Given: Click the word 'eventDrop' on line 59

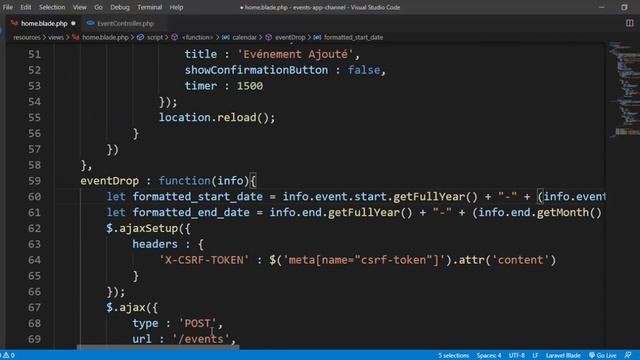Looking at the screenshot, I should [109, 181].
